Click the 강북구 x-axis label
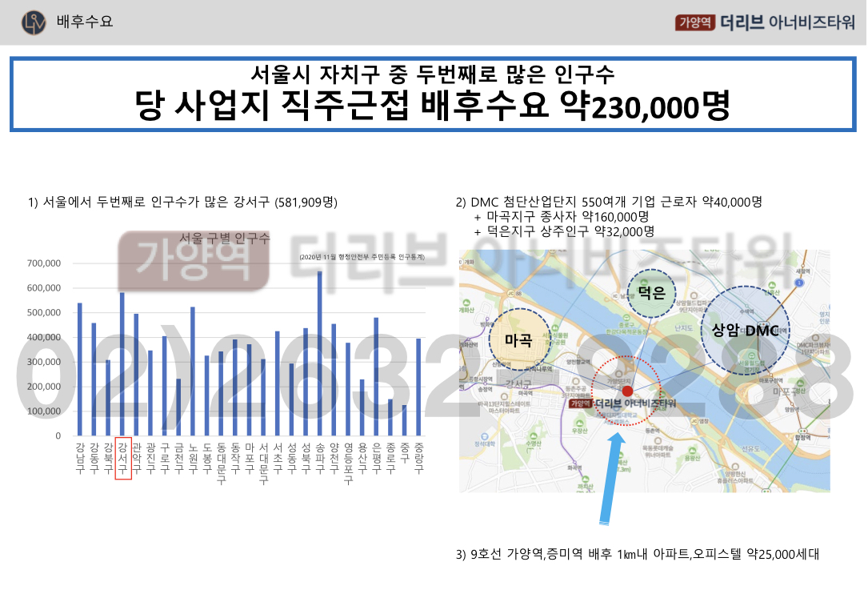 (x=108, y=458)
